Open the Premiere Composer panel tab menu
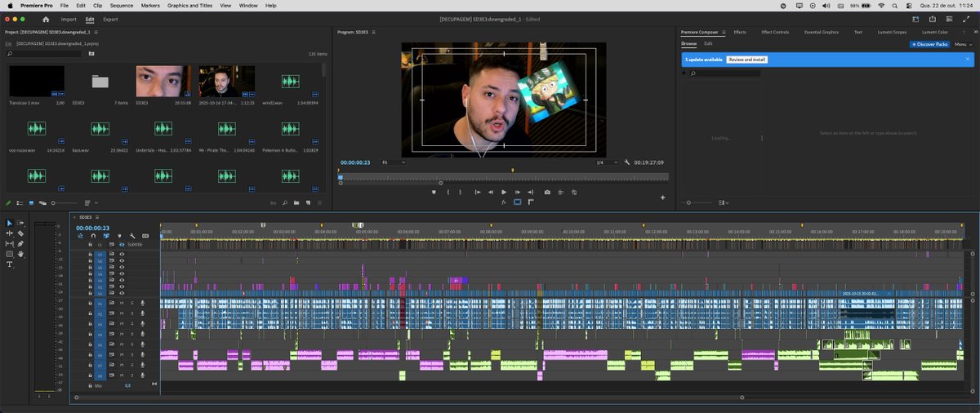The width and height of the screenshot is (980, 413). (724, 32)
